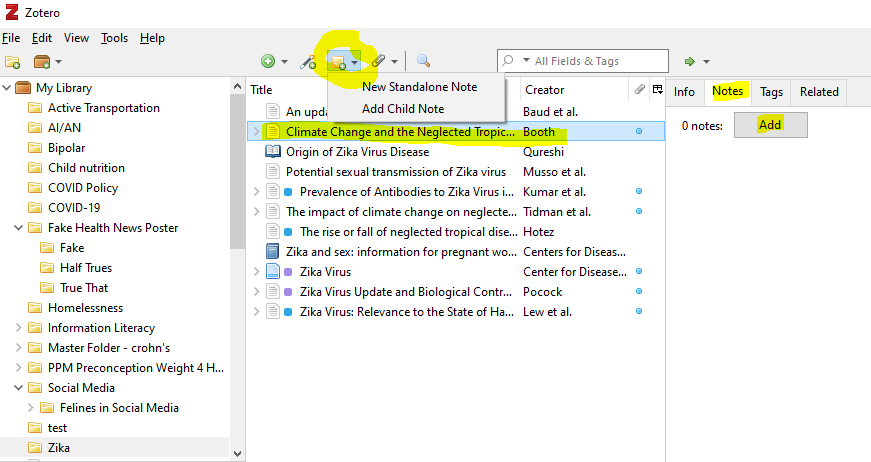Expand the Zika Virus Update item

pyautogui.click(x=256, y=292)
